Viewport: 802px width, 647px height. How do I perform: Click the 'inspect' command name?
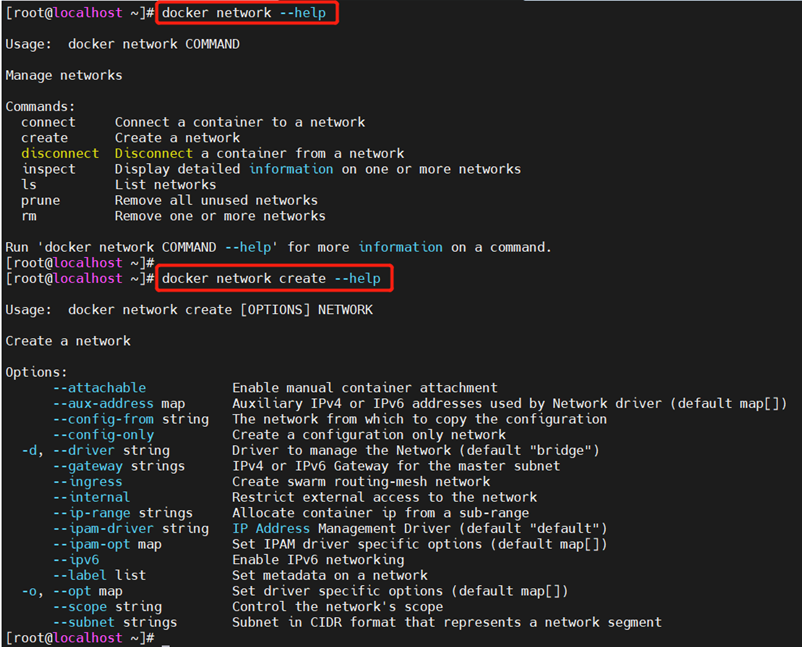[49, 169]
